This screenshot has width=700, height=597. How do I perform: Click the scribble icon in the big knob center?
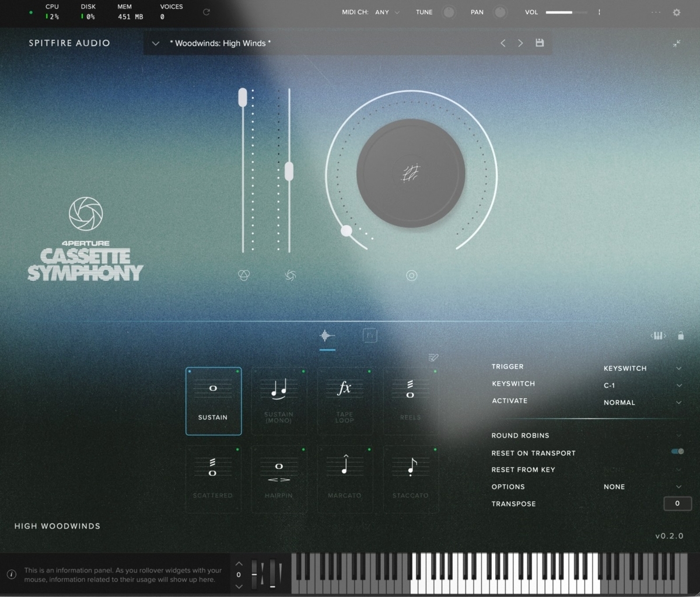point(411,173)
